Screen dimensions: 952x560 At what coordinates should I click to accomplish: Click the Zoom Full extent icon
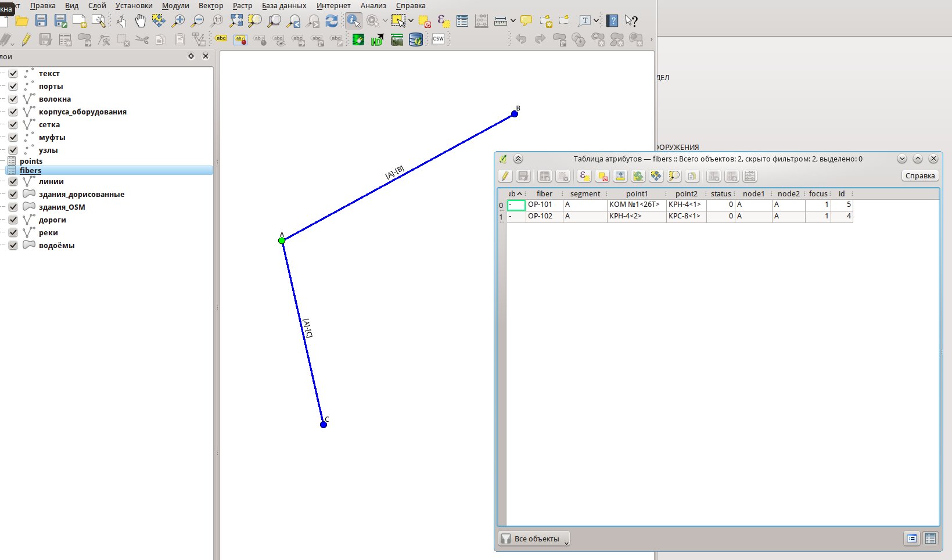coord(236,21)
